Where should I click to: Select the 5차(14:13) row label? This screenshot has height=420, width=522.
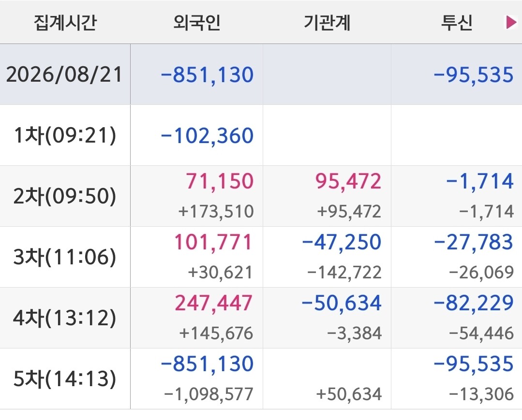pyautogui.click(x=65, y=379)
